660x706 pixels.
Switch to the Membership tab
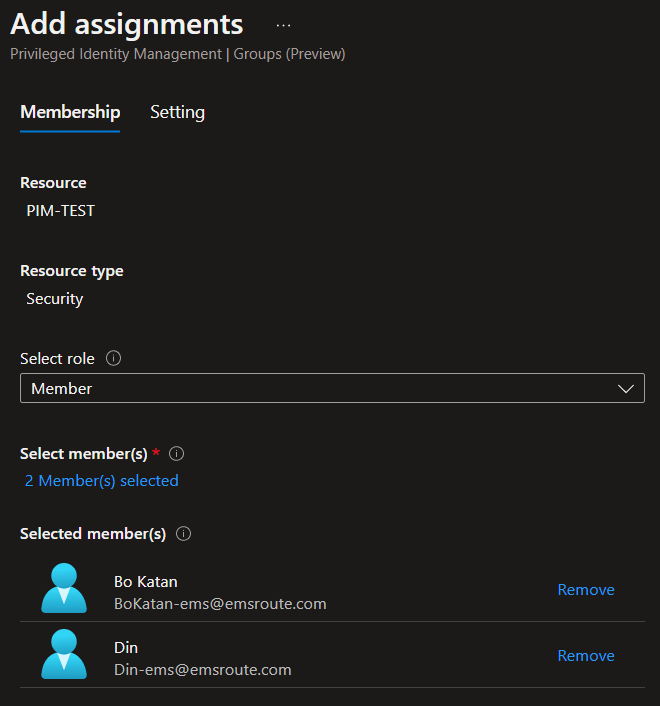coord(70,112)
